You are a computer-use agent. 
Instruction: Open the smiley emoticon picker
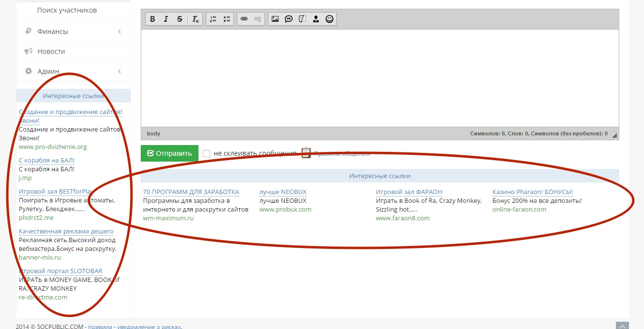click(x=330, y=19)
